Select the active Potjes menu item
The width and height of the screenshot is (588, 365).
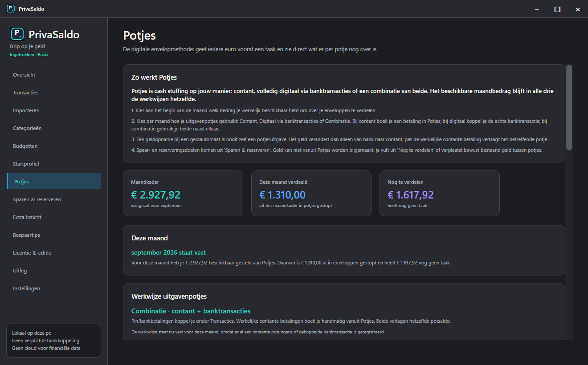pyautogui.click(x=53, y=182)
